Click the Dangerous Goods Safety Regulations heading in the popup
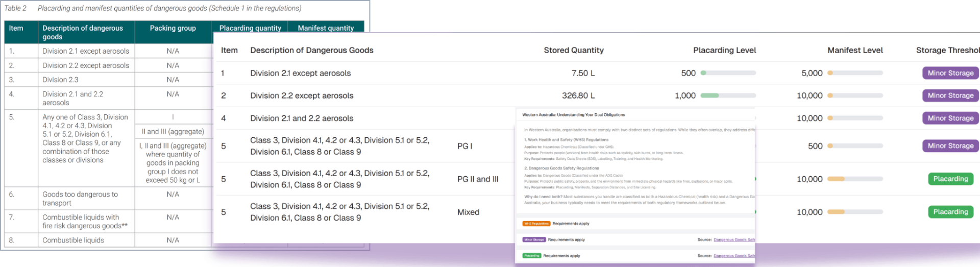 click(x=561, y=168)
